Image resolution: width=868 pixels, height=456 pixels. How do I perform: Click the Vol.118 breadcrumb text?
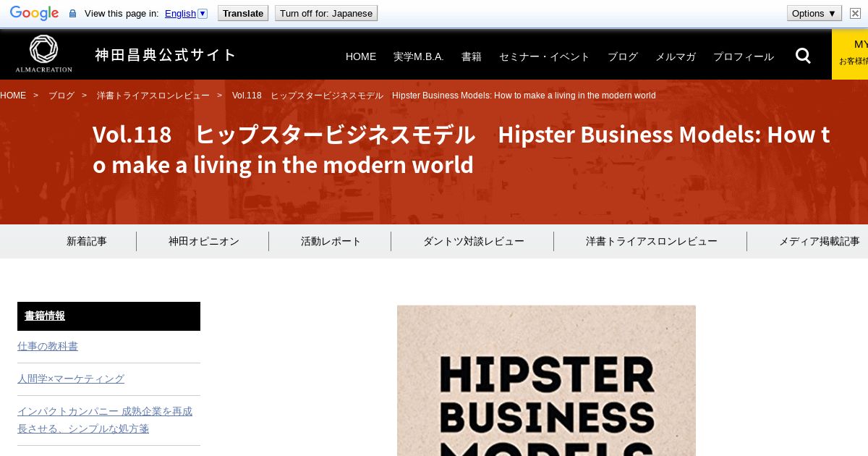coord(444,96)
